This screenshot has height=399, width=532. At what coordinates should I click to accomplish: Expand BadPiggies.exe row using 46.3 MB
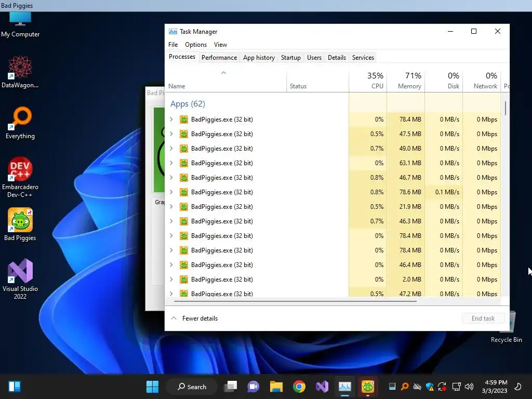171,221
